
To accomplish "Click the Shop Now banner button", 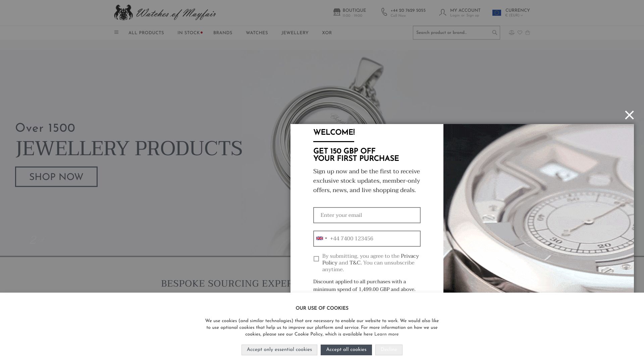I will click(56, 177).
